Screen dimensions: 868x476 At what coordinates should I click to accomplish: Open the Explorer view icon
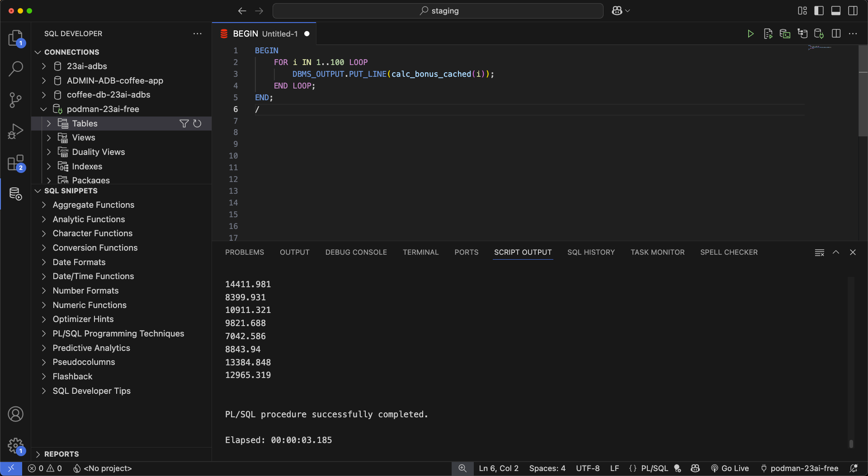coord(15,38)
